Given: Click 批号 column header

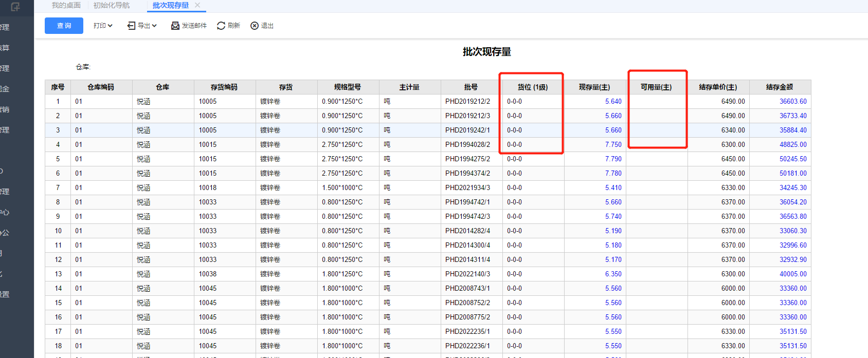Looking at the screenshot, I should (472, 87).
